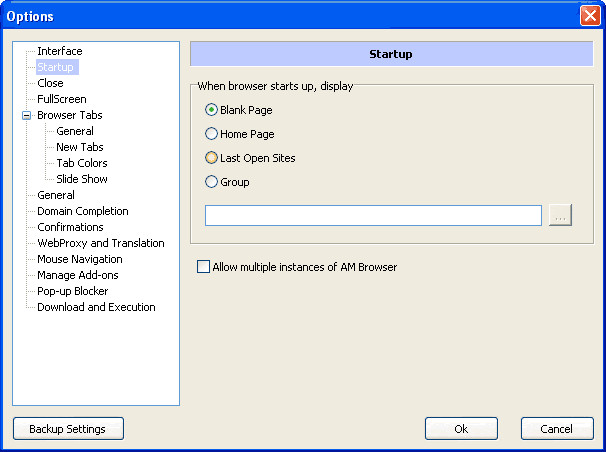Click the Backup Settings button
The height and width of the screenshot is (452, 606).
click(x=68, y=428)
